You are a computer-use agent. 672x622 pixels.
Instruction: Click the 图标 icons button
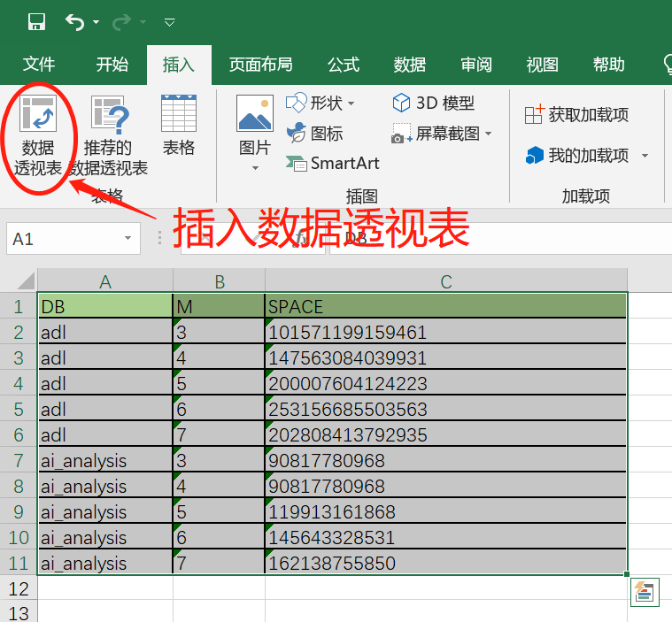314,134
